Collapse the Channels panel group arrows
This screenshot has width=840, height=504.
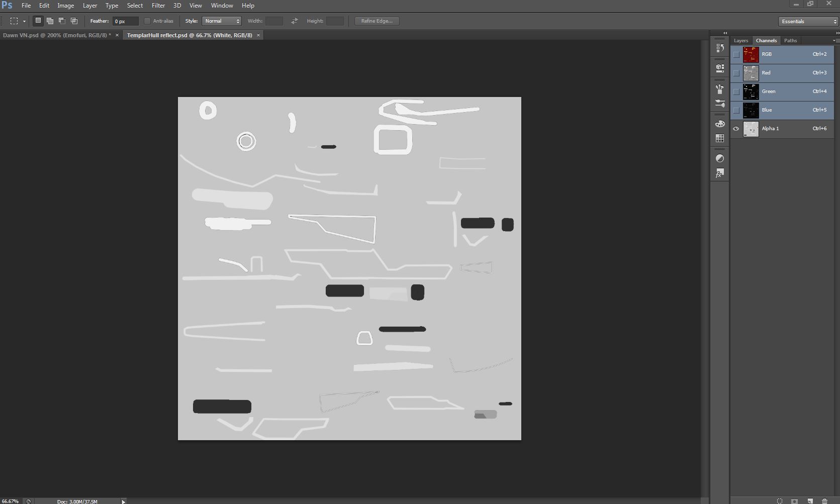click(837, 33)
